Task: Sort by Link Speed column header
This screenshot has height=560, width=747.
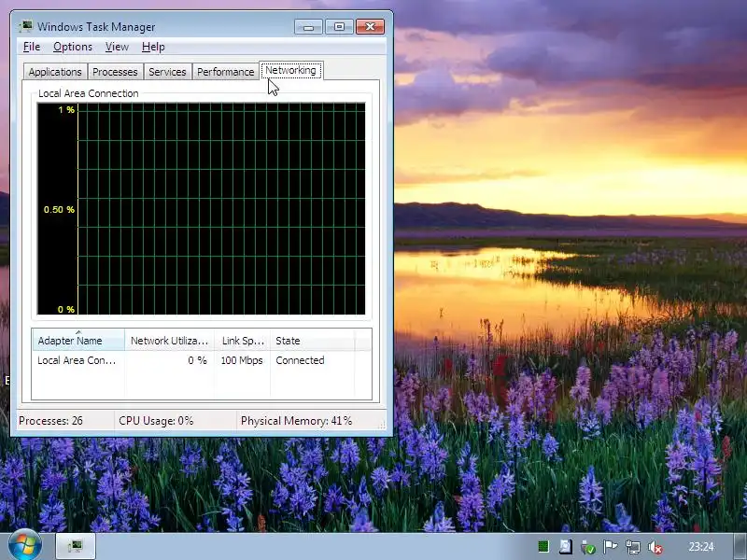Action: [x=243, y=341]
